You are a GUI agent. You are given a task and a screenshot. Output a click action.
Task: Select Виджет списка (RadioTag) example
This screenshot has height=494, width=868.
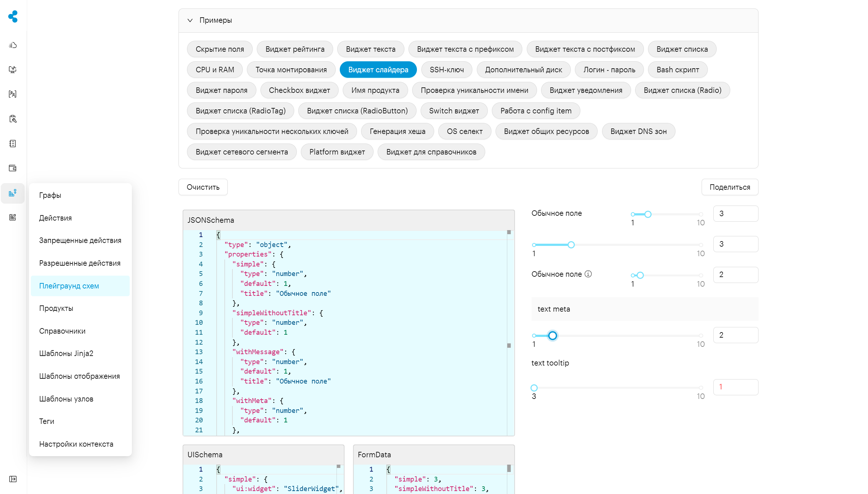tap(241, 111)
